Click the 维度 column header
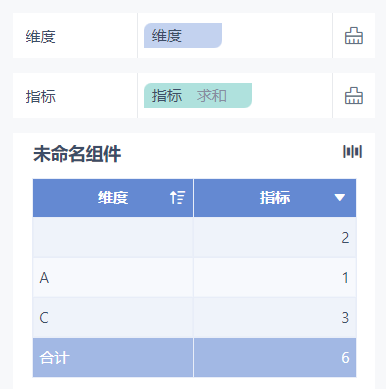Viewport: 386px width, 389px height. (x=113, y=198)
